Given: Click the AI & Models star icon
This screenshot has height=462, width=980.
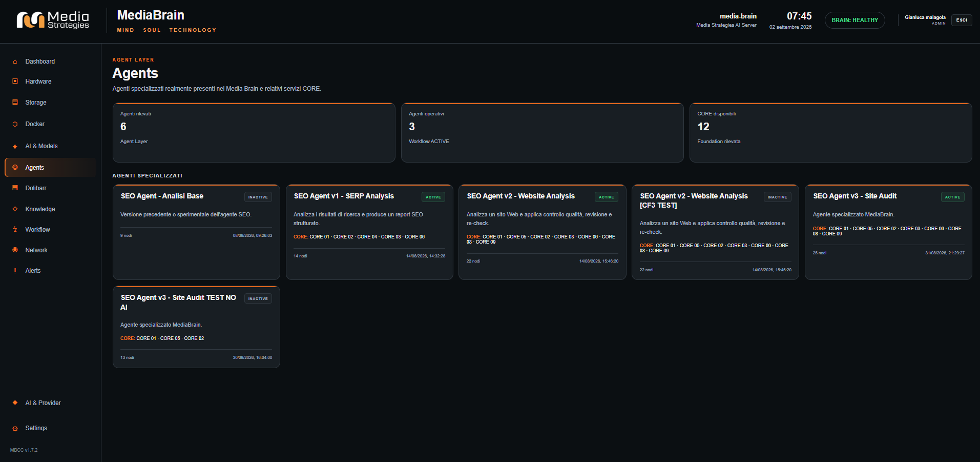Looking at the screenshot, I should tap(15, 146).
